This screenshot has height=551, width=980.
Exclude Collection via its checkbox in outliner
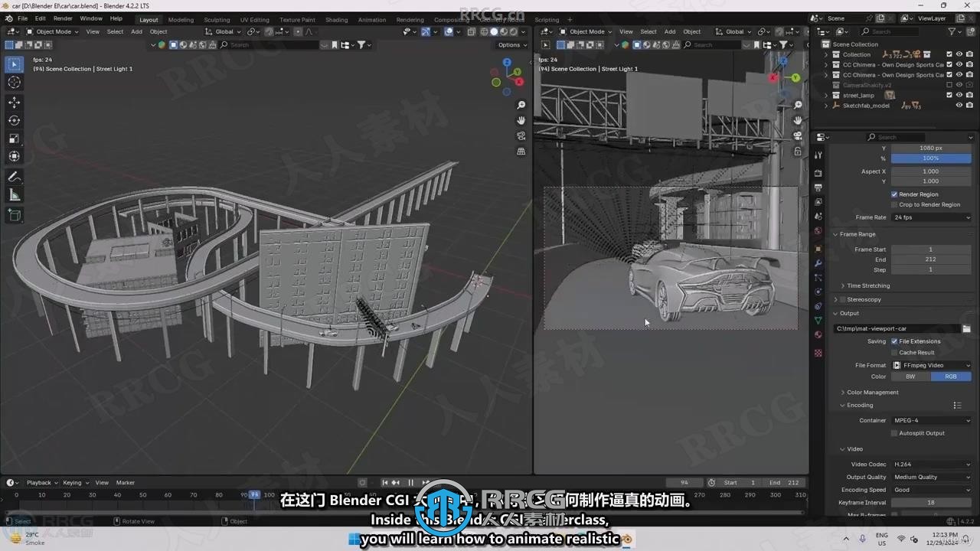click(x=949, y=54)
